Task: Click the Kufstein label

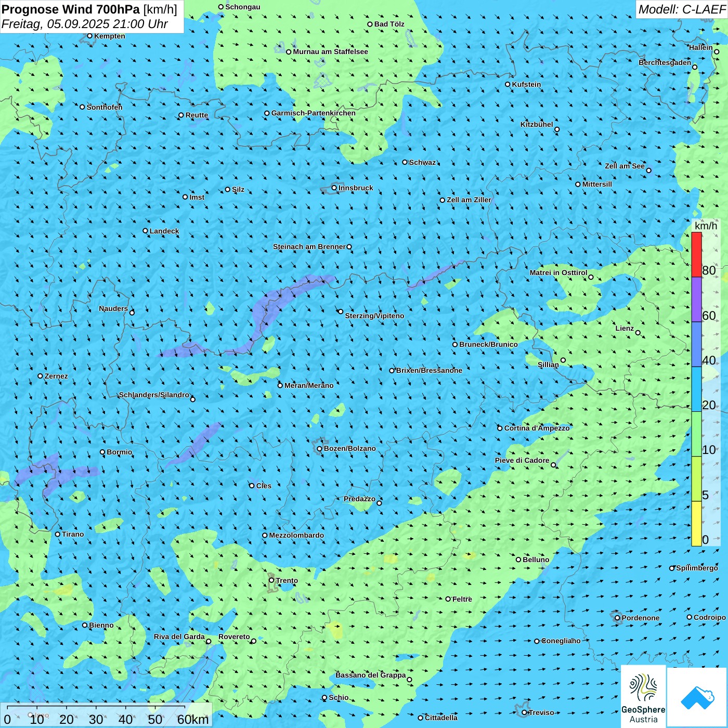Action: tap(526, 84)
